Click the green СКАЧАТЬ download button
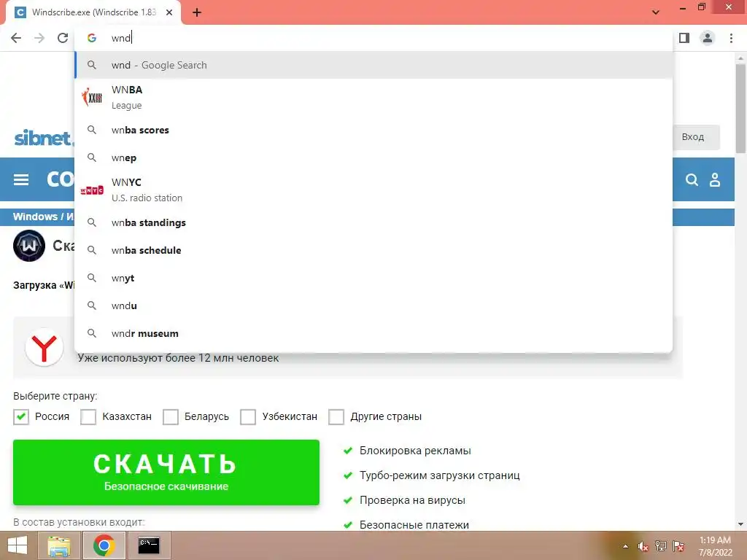This screenshot has height=560, width=747. click(166, 472)
